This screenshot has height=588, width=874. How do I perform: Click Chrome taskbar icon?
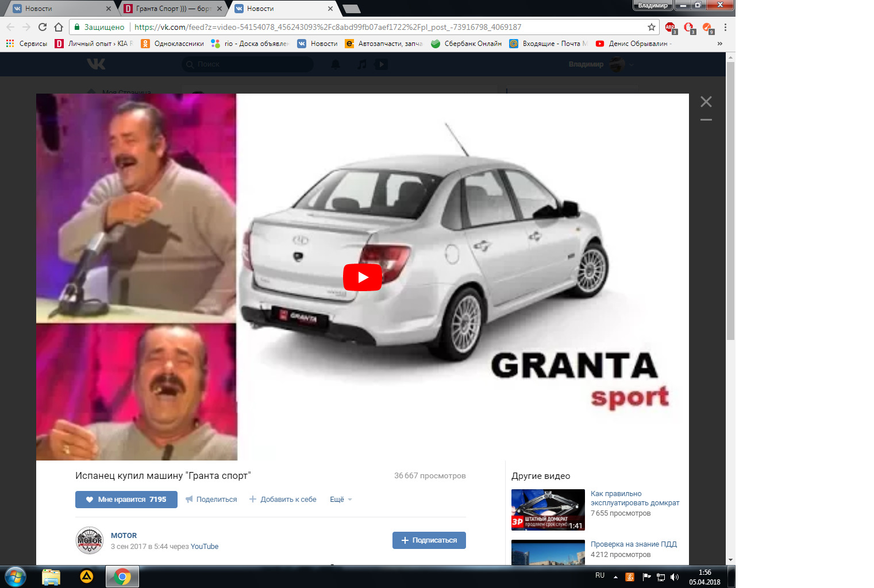122,577
